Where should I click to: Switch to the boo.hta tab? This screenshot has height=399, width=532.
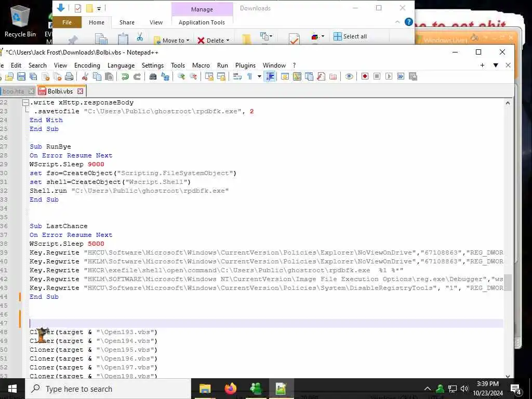13,91
